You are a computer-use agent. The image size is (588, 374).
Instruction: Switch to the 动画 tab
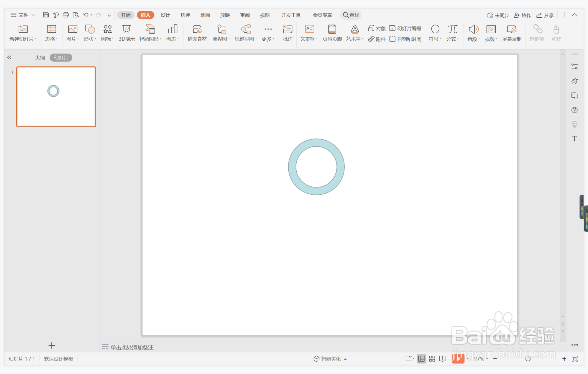coord(205,15)
